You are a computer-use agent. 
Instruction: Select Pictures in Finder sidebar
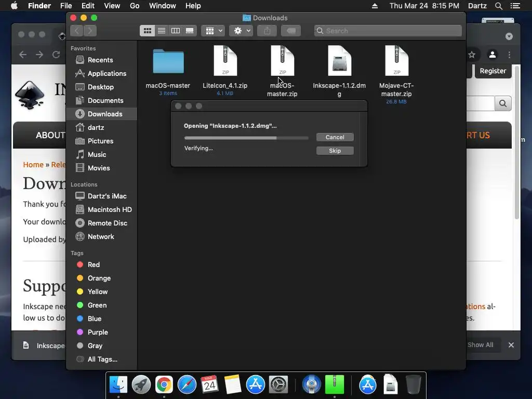pos(101,141)
